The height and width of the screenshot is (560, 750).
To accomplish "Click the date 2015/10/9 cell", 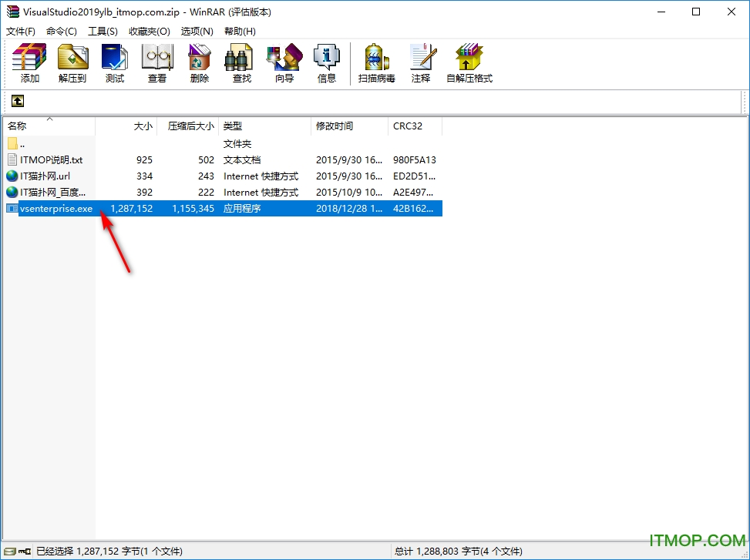I will (x=349, y=192).
